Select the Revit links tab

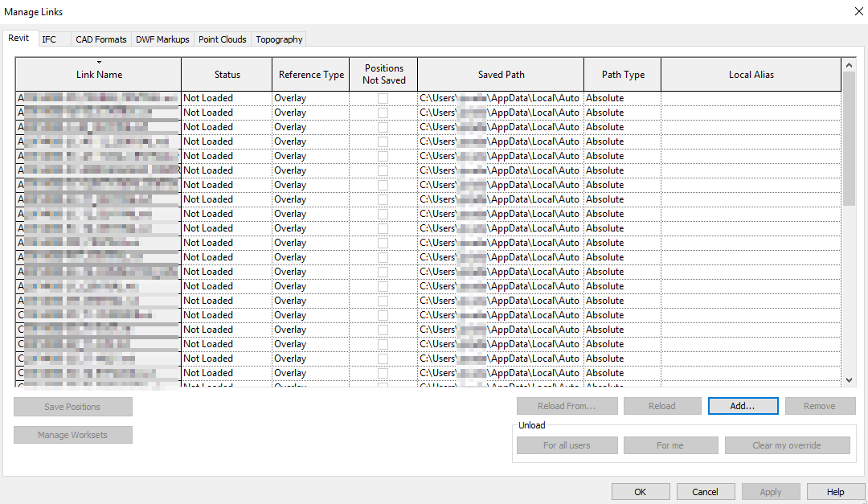[x=19, y=37]
